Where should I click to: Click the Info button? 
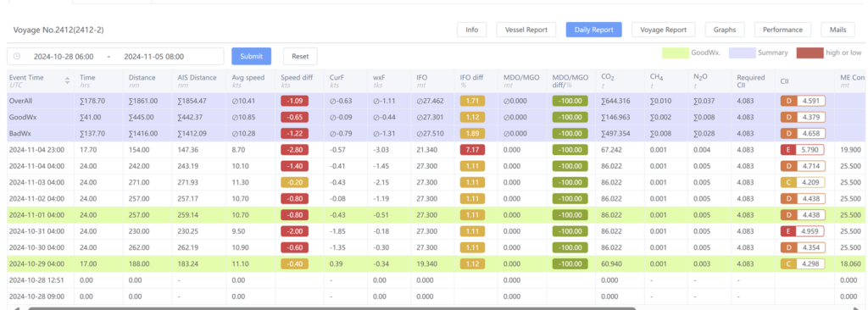tap(471, 30)
